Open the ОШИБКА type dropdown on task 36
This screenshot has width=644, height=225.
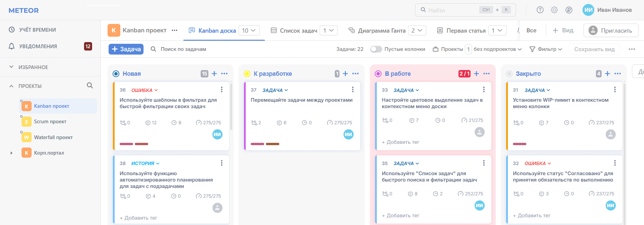(145, 90)
